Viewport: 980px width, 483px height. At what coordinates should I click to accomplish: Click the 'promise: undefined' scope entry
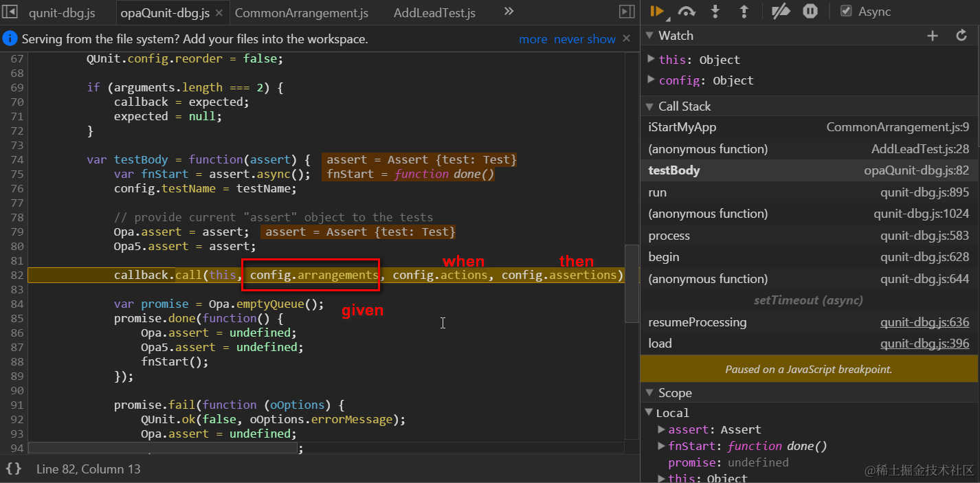click(x=728, y=462)
